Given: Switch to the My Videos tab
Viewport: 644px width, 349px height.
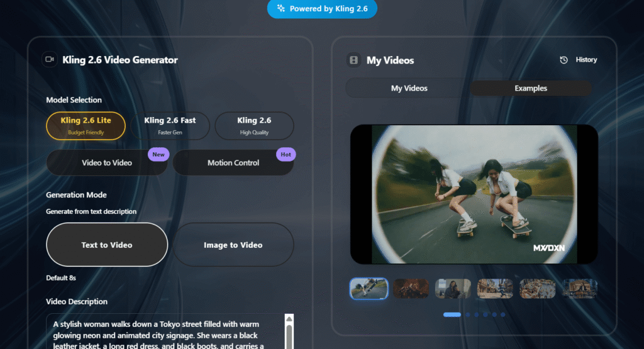Looking at the screenshot, I should (409, 88).
